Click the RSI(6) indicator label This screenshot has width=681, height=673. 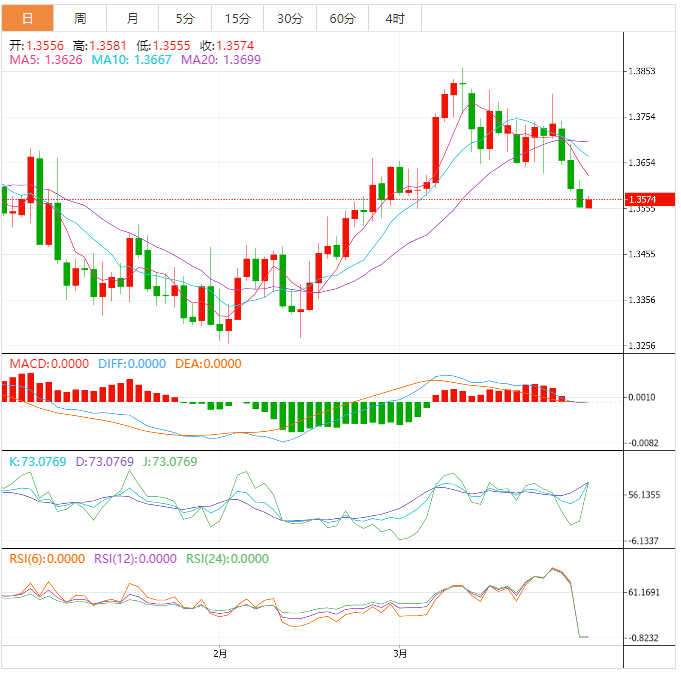47,559
